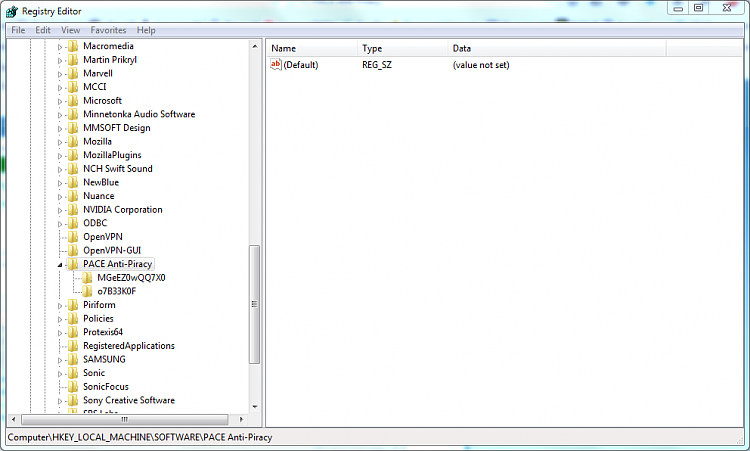Click the tree vertical scrollbar thumb
750x451 pixels.
254,305
